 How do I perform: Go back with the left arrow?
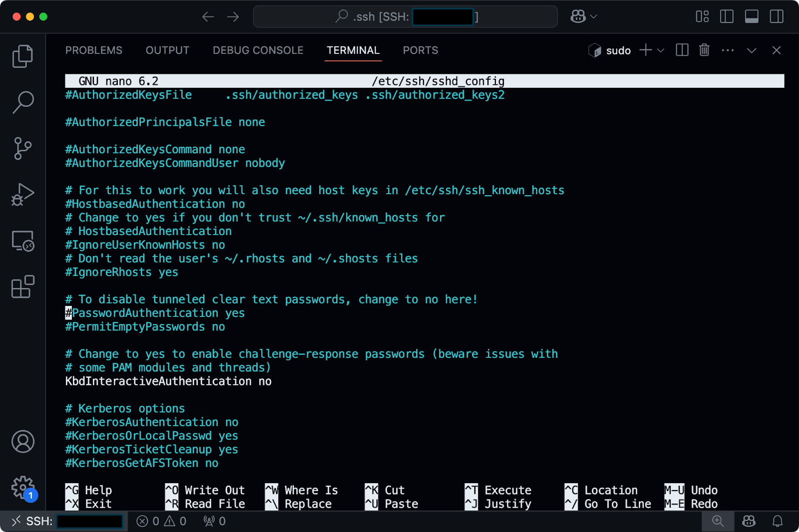coord(208,17)
